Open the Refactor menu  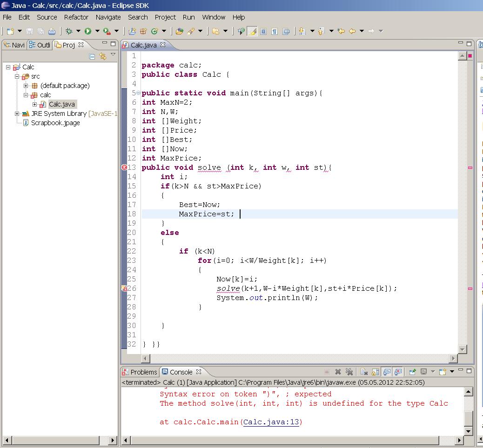[x=76, y=17]
